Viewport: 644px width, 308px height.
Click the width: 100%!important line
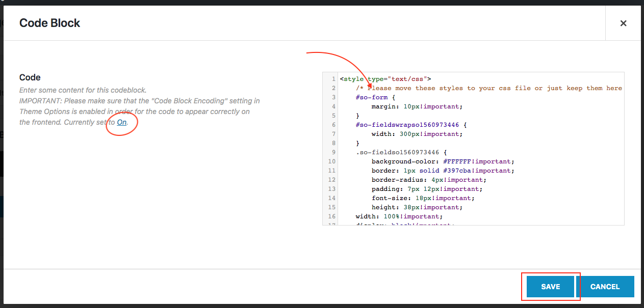(x=399, y=216)
